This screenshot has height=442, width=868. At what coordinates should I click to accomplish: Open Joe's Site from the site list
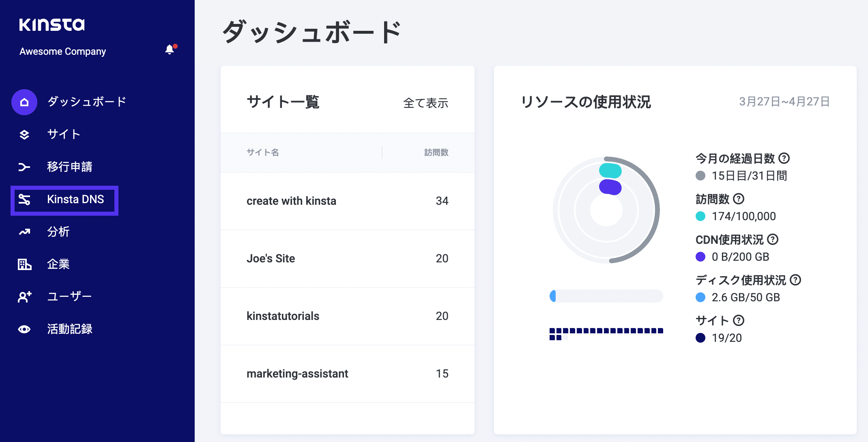pyautogui.click(x=271, y=258)
